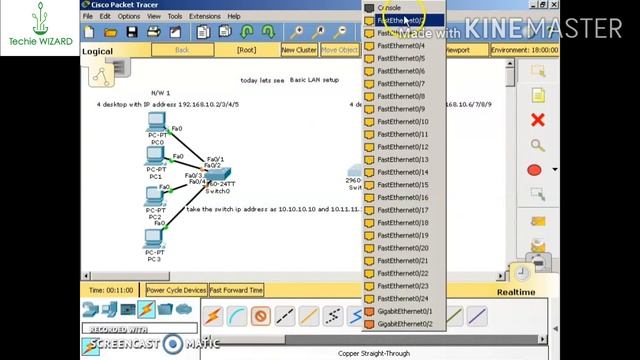Open the File menu

pyautogui.click(x=88, y=16)
